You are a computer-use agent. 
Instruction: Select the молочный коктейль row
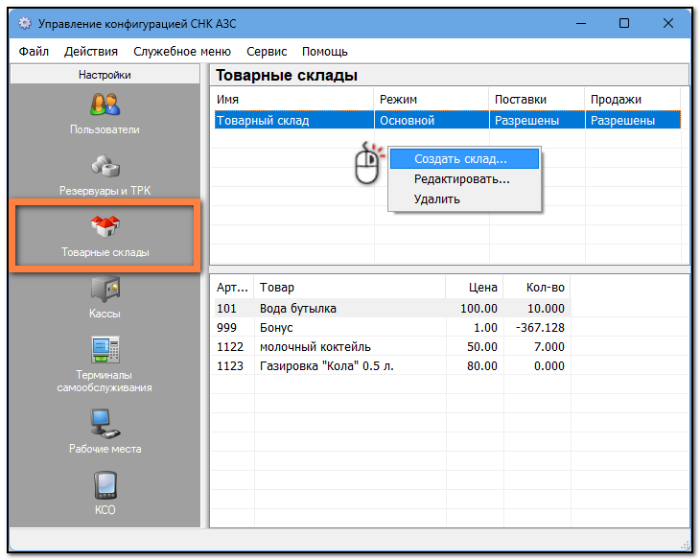coord(392,347)
